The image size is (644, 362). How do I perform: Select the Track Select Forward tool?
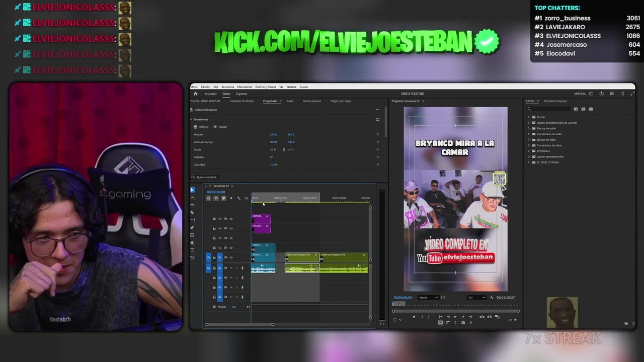(x=192, y=198)
